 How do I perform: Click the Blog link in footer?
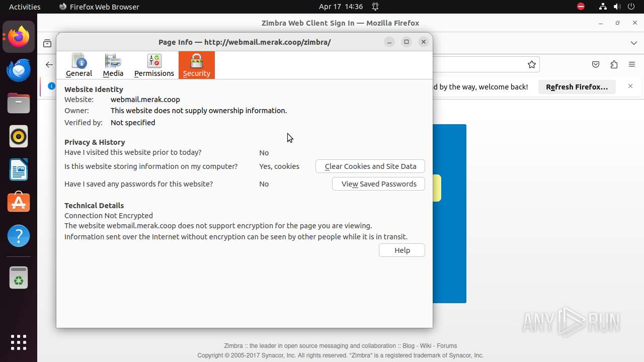(409, 346)
